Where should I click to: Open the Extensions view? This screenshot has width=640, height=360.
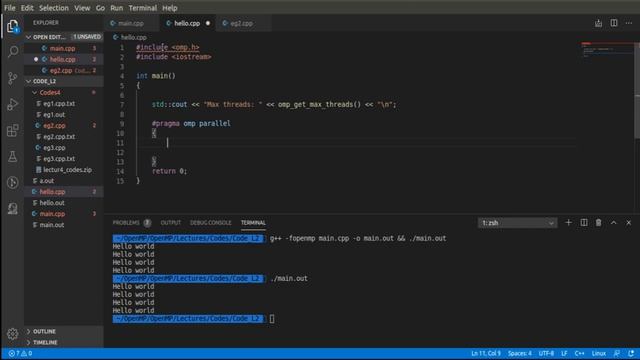(x=13, y=130)
